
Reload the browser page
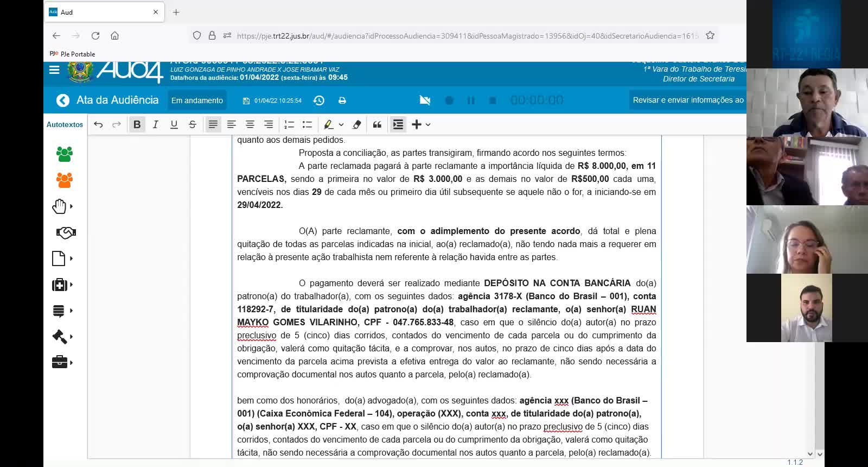95,36
